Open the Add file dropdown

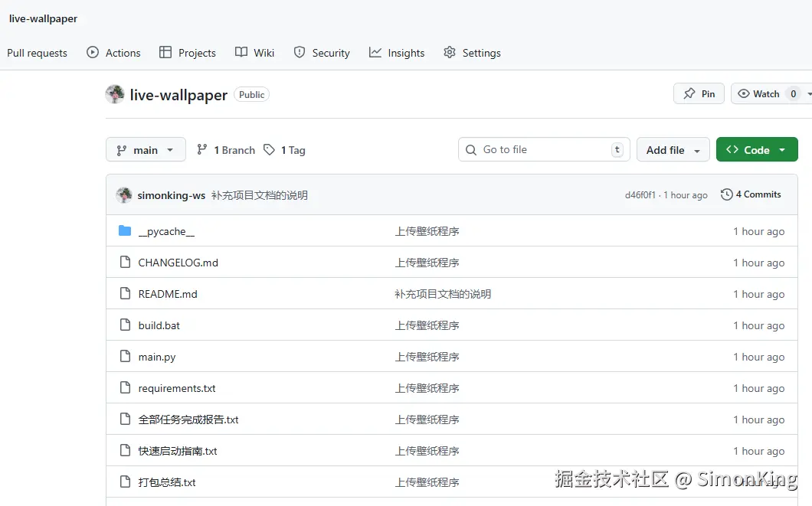click(673, 149)
